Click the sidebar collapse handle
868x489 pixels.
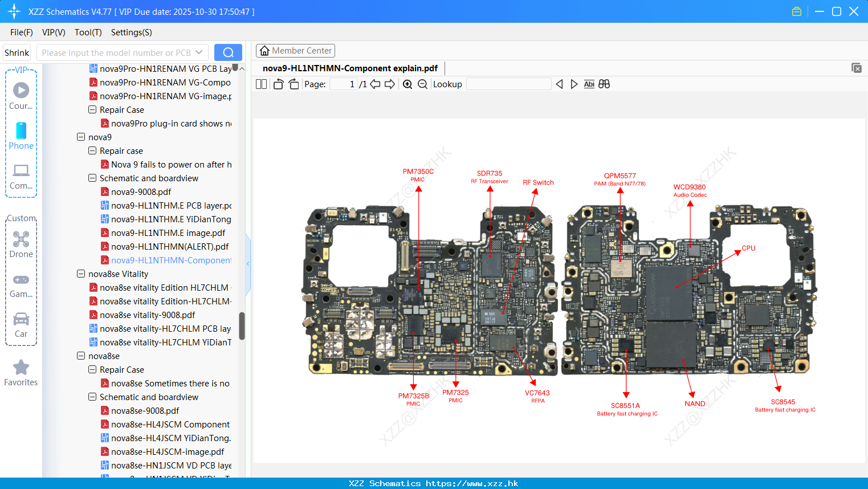tap(248, 264)
